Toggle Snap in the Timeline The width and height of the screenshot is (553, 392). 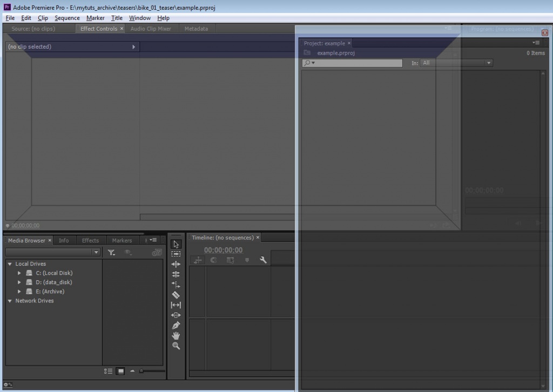[214, 260]
